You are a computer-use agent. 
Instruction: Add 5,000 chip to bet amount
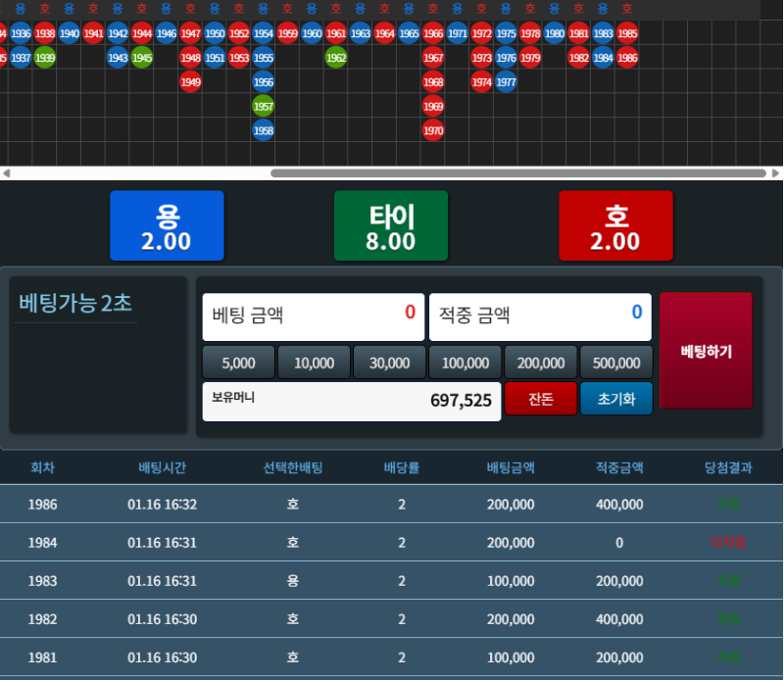coord(238,363)
